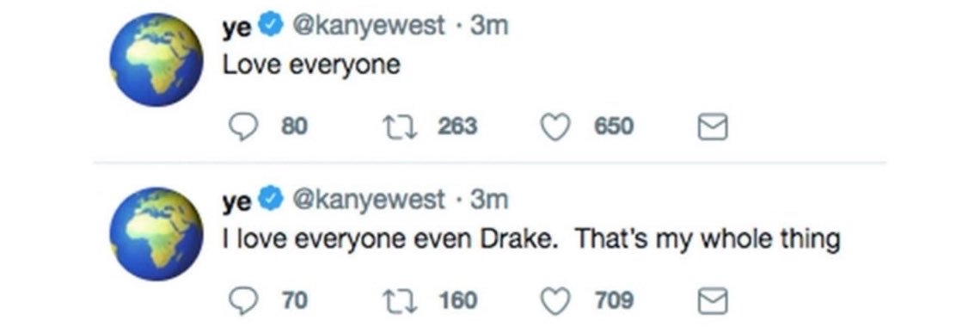Viewport: 980px width, 327px height.
Task: Click "ye" display name on second tweet
Action: (x=237, y=202)
